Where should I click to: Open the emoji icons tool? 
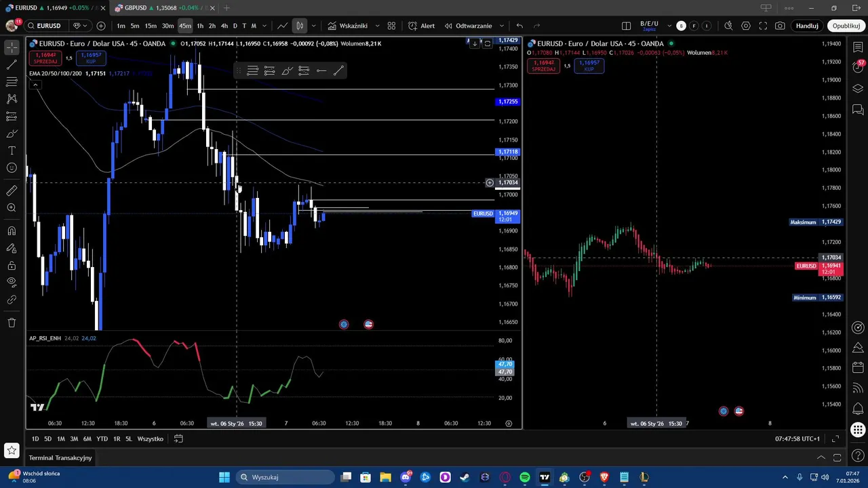pos(12,167)
